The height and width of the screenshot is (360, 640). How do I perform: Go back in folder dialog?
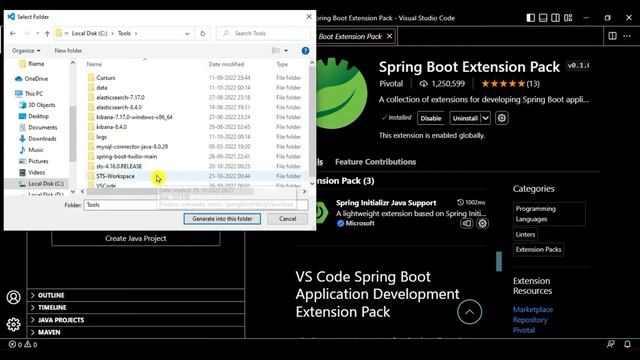coord(13,33)
